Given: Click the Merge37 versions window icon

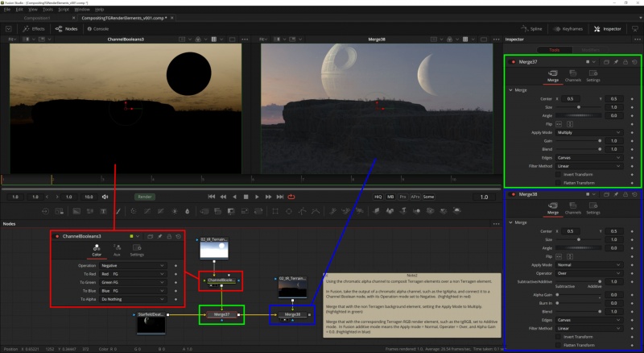Looking at the screenshot, I should (x=606, y=62).
